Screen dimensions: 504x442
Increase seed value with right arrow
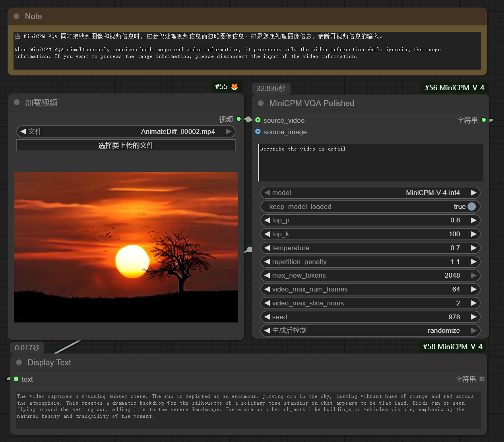point(473,317)
